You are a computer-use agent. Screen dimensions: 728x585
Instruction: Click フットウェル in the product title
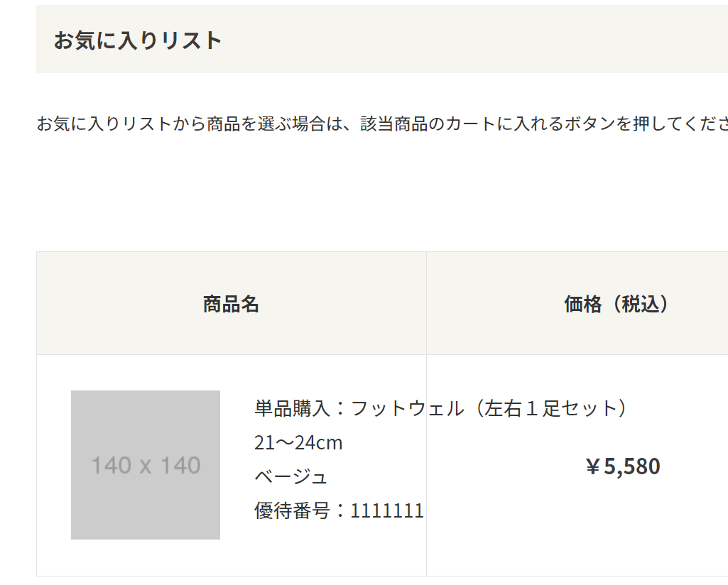tap(407, 409)
